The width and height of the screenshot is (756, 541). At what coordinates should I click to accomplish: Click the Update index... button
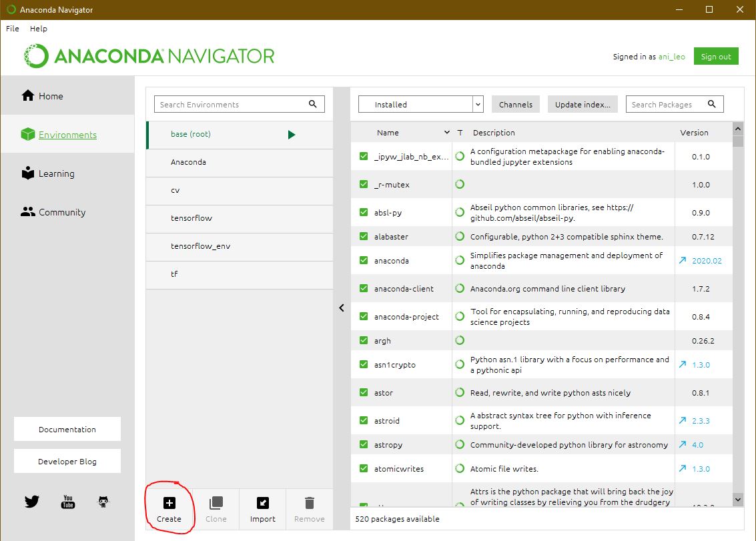pyautogui.click(x=583, y=104)
